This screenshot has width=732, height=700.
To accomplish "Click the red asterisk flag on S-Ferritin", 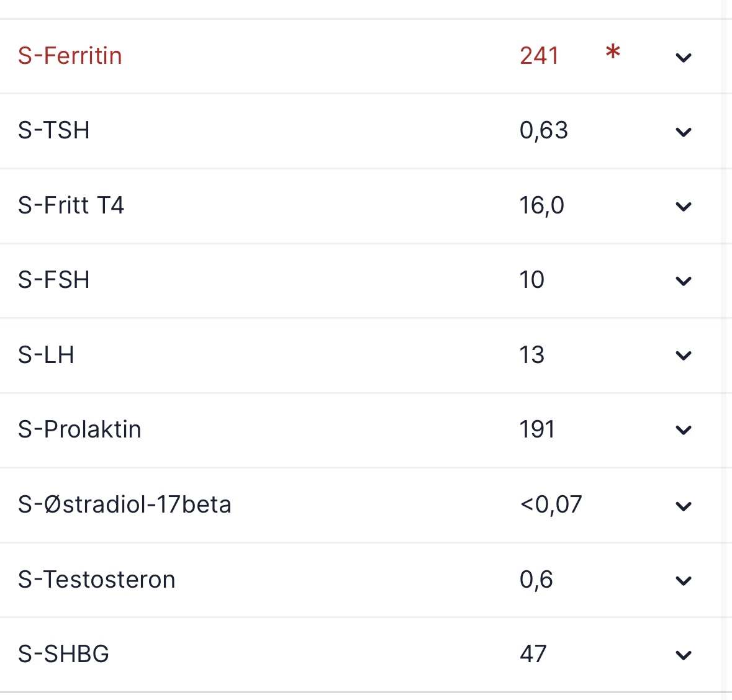I will click(x=613, y=52).
